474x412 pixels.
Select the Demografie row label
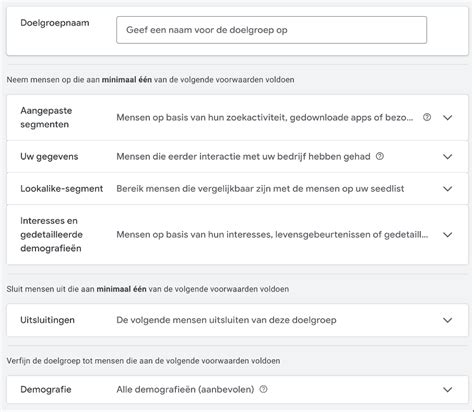point(46,389)
